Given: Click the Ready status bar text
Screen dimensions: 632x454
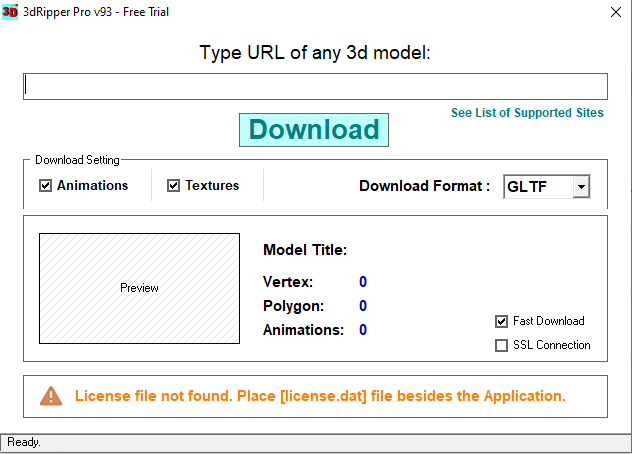Looking at the screenshot, I should [x=24, y=441].
